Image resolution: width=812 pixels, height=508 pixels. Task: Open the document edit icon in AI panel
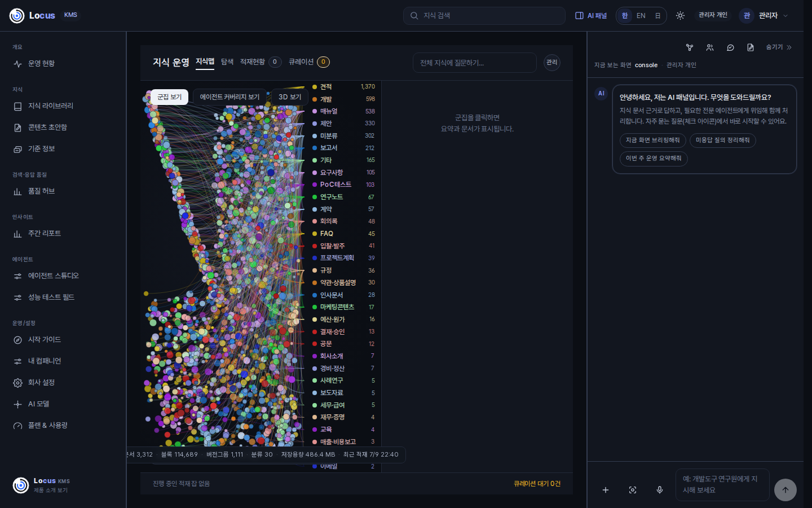[x=751, y=47]
